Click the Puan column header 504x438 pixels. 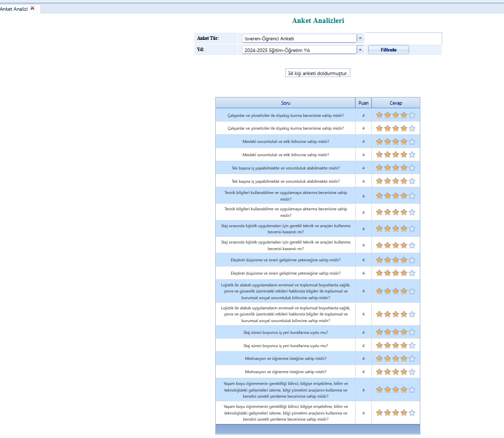coord(364,103)
